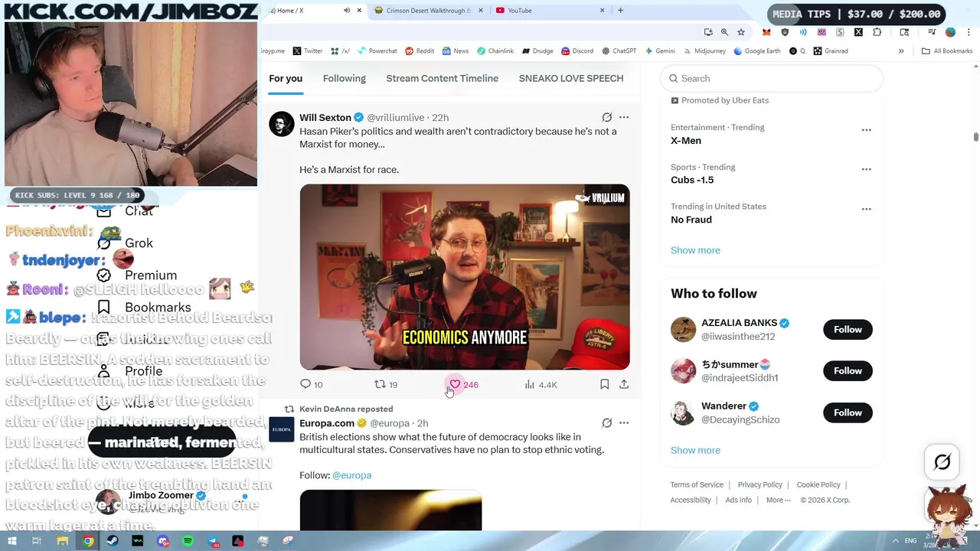
Task: Follow @indrajeetSiddh1 account
Action: pos(848,370)
